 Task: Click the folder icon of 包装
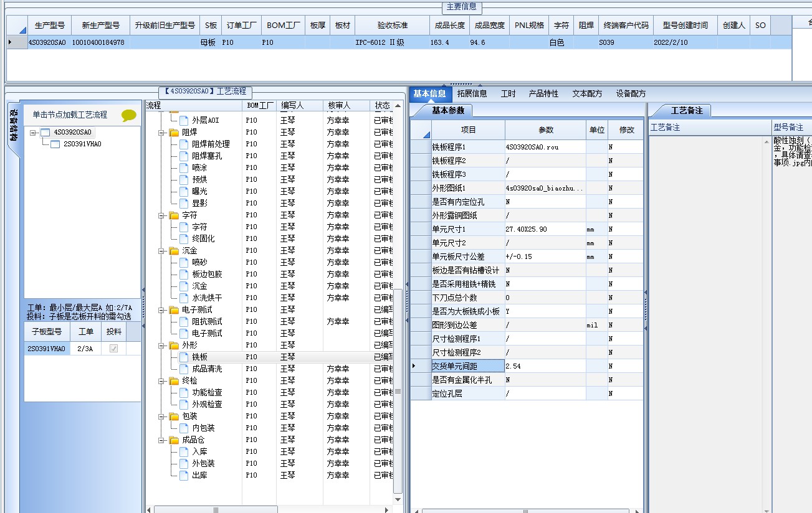coord(174,416)
